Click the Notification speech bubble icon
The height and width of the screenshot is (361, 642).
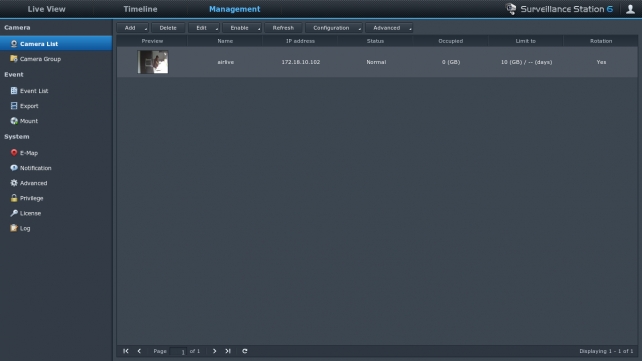(x=14, y=168)
